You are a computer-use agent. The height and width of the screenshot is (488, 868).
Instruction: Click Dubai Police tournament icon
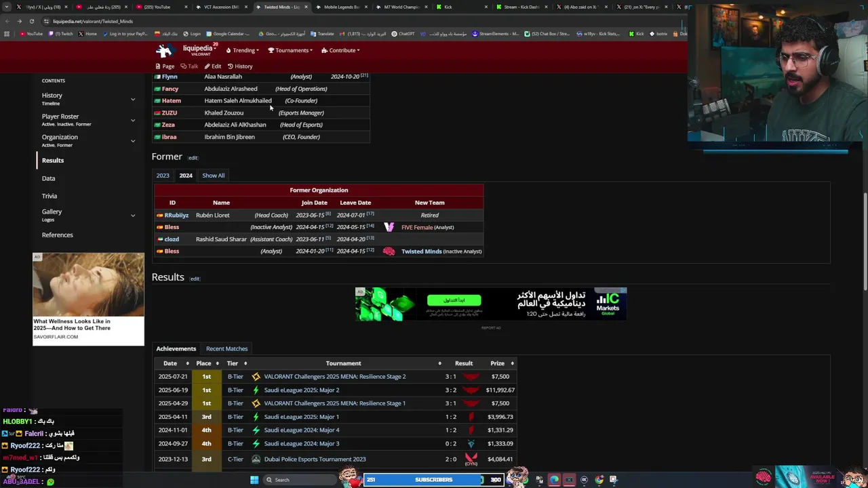tap(256, 460)
